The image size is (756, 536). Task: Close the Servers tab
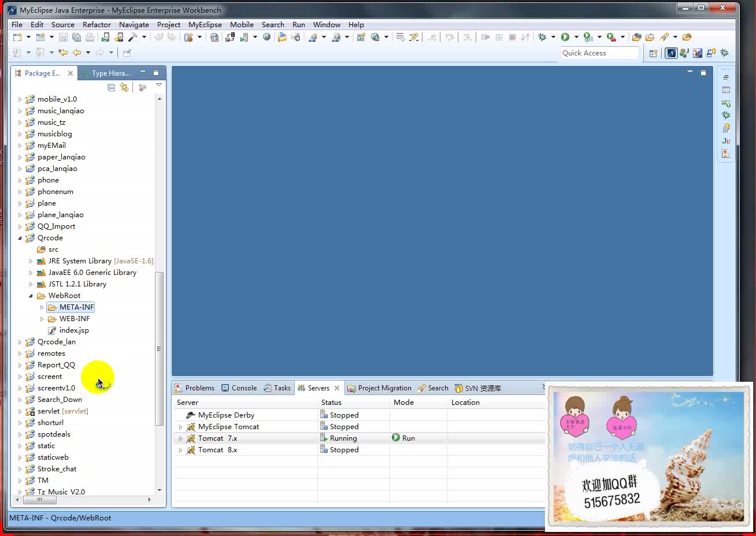[x=337, y=388]
